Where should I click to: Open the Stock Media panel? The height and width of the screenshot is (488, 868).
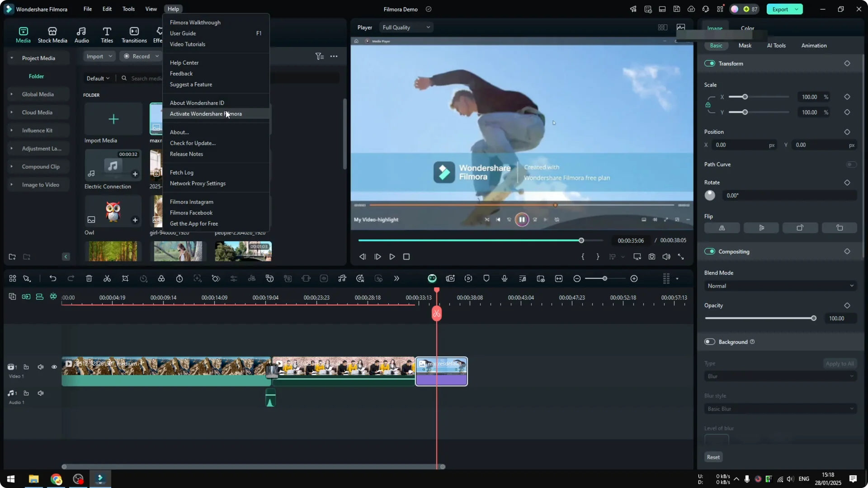pos(52,35)
